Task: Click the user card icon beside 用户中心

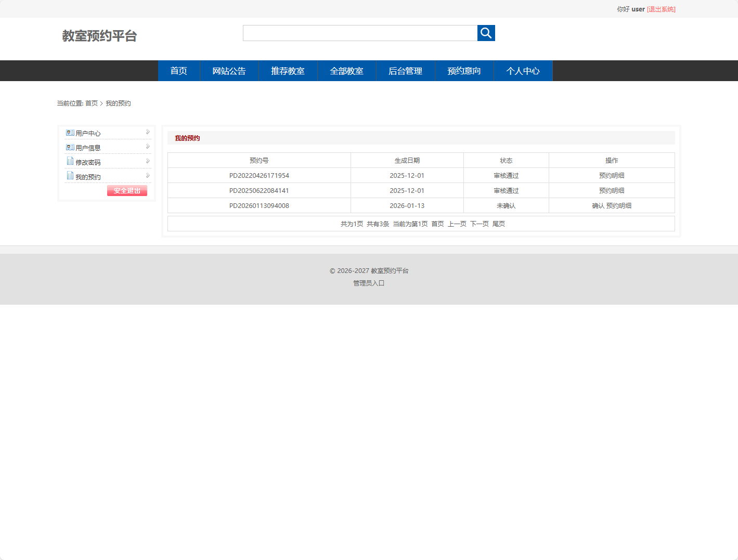Action: tap(70, 133)
